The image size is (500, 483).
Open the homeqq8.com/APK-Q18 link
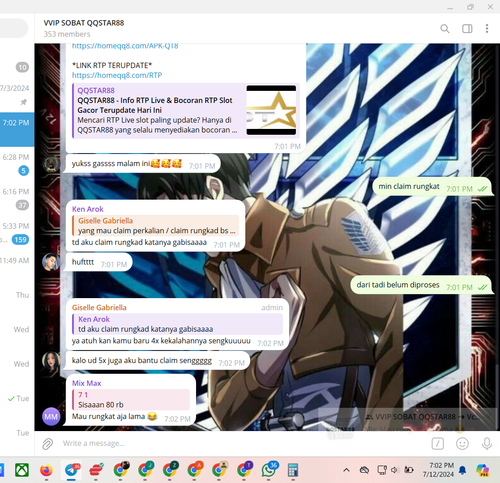(125, 46)
